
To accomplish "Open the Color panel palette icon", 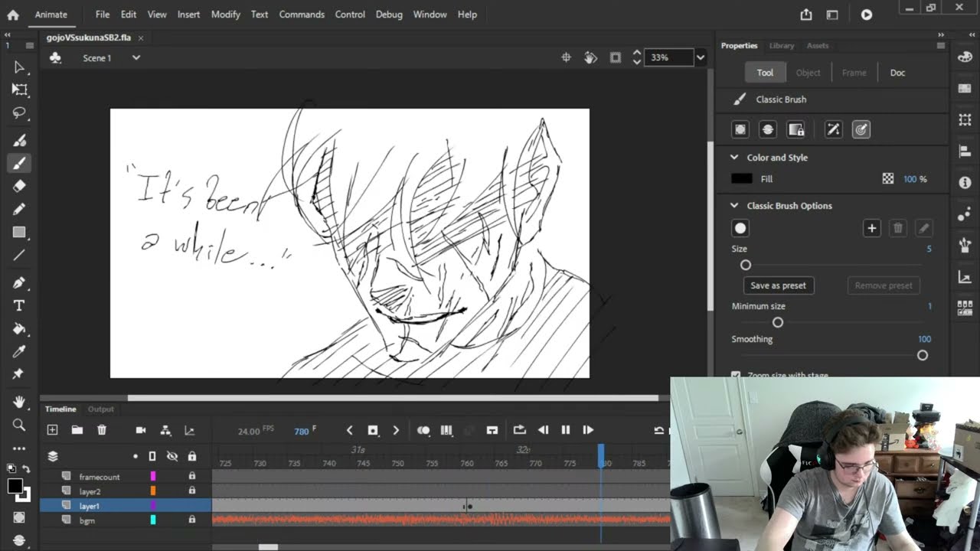I will tap(965, 58).
